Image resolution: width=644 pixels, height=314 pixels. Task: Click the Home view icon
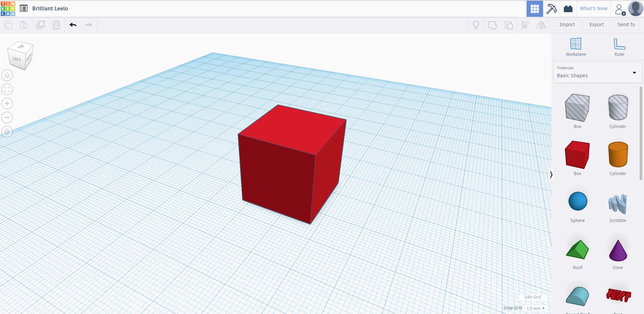[x=7, y=75]
